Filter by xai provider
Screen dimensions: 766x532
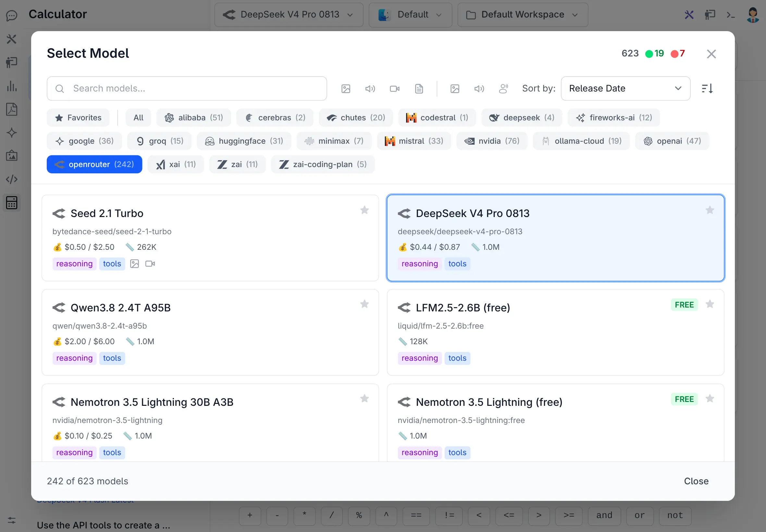coord(176,164)
